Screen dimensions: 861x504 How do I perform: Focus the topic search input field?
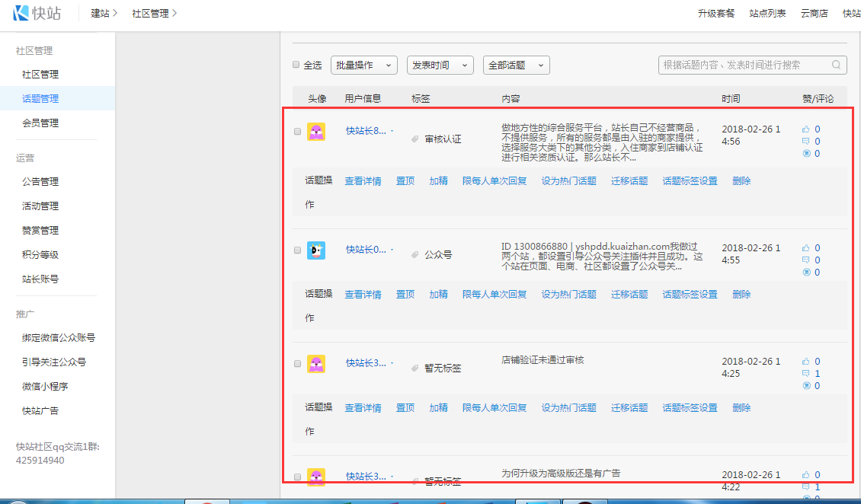743,65
